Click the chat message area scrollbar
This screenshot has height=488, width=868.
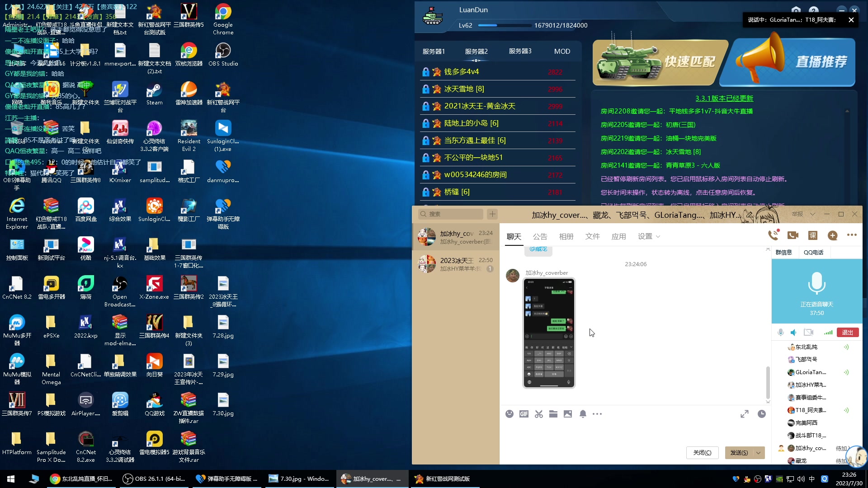[x=768, y=382]
